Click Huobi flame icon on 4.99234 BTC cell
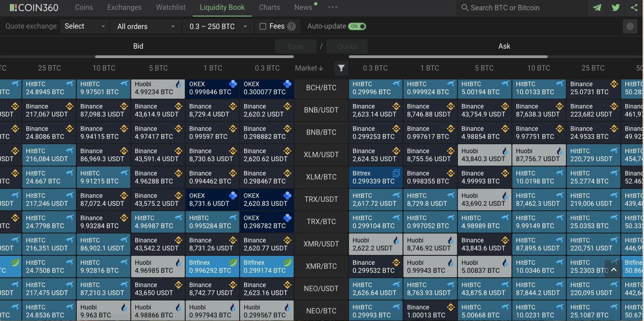The width and height of the screenshot is (644, 321). (x=179, y=84)
